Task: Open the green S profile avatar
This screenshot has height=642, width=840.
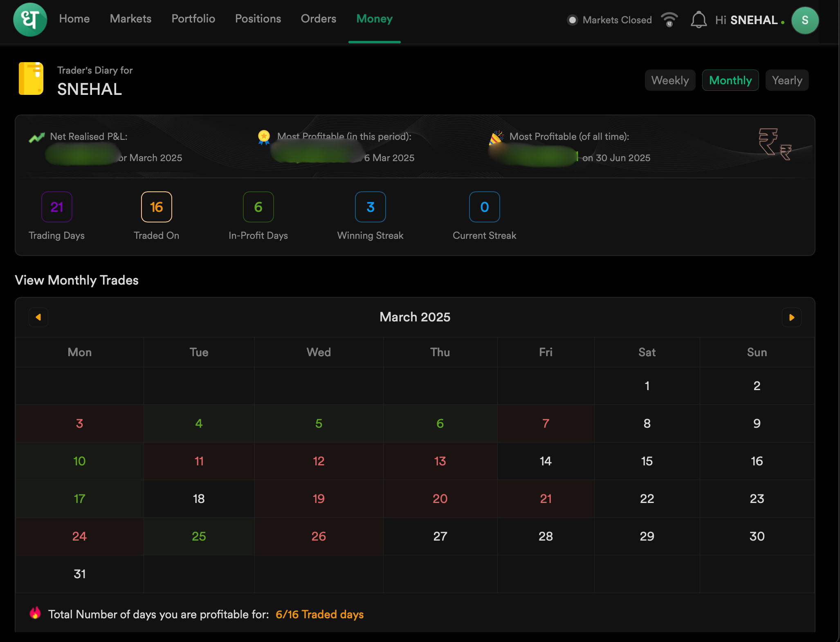Action: 804,20
